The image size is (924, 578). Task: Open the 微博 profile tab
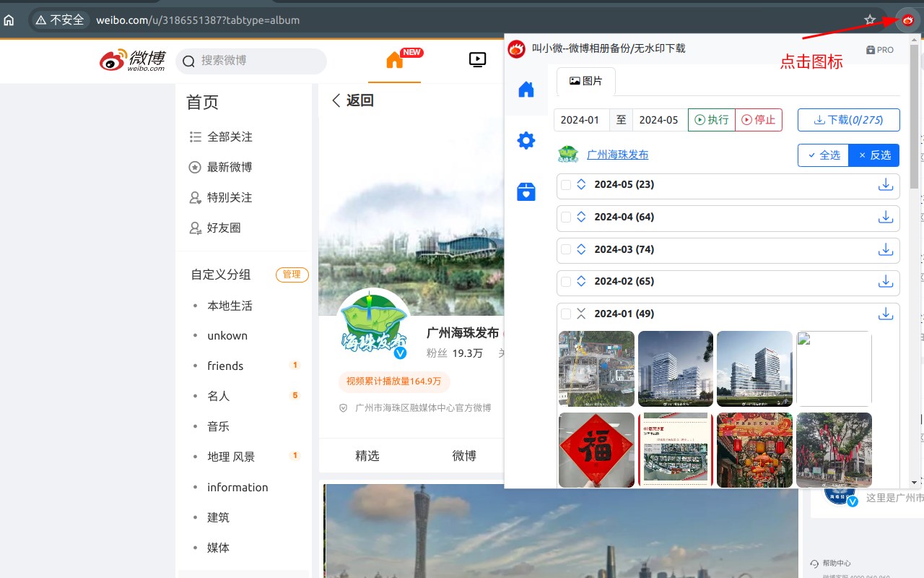[464, 456]
